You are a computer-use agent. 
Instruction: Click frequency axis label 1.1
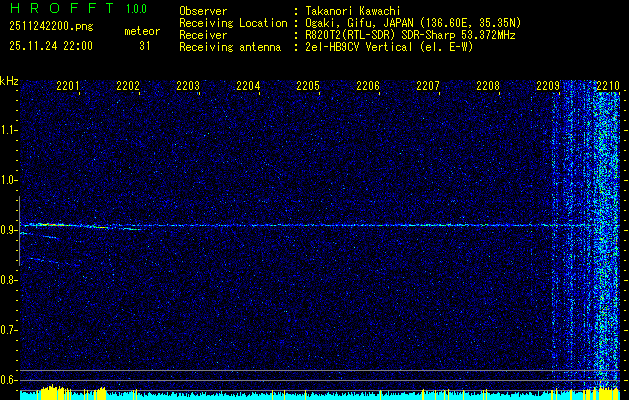(8, 130)
